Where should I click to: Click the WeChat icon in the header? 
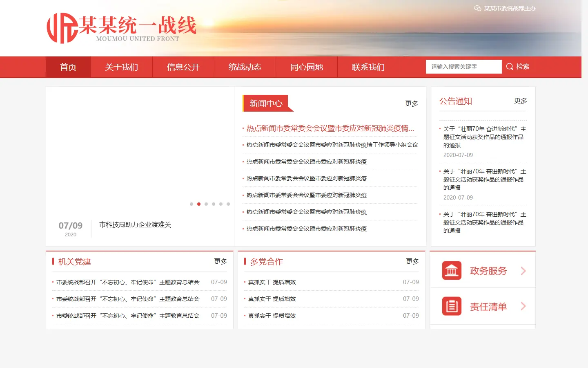click(477, 8)
